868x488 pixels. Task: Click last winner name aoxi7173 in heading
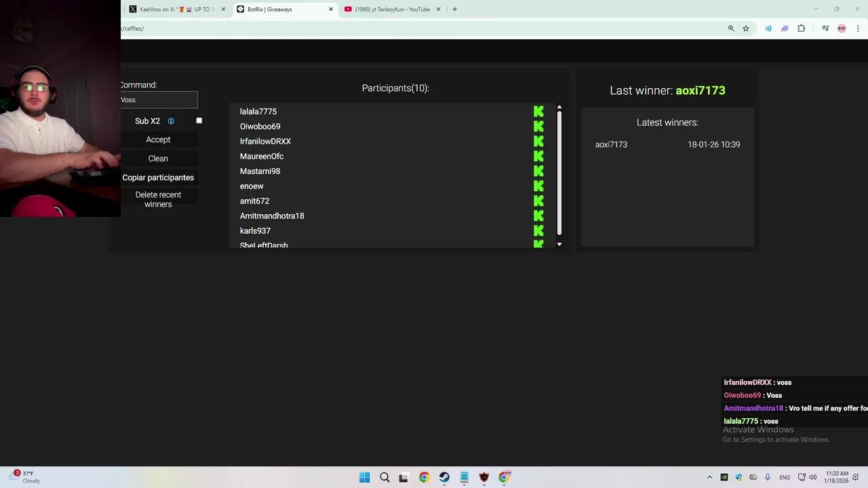pyautogui.click(x=701, y=90)
